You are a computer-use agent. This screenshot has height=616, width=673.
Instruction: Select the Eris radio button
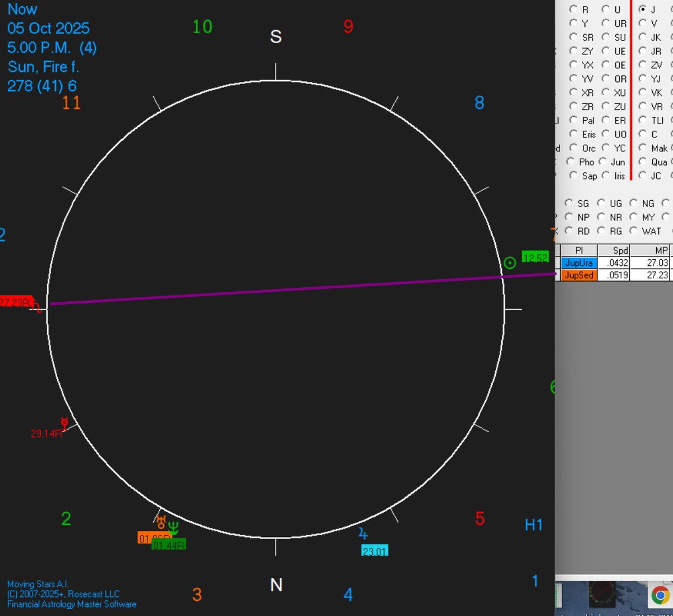pyautogui.click(x=573, y=134)
